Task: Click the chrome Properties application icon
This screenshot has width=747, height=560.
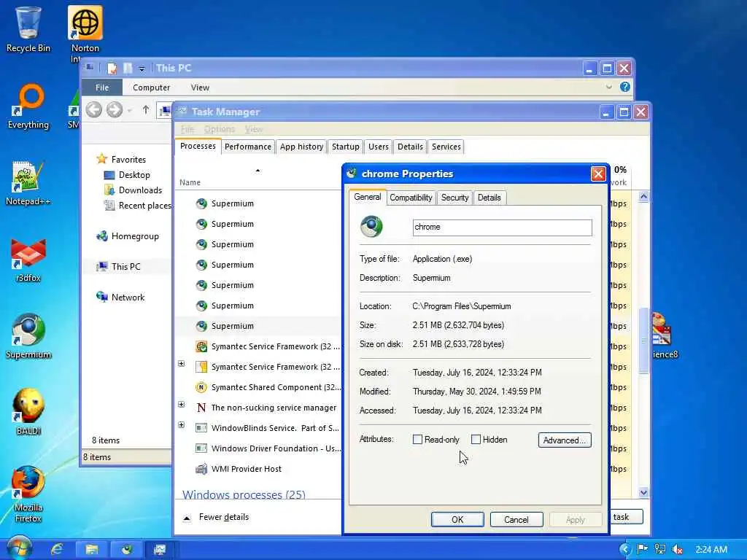Action: pyautogui.click(x=371, y=227)
